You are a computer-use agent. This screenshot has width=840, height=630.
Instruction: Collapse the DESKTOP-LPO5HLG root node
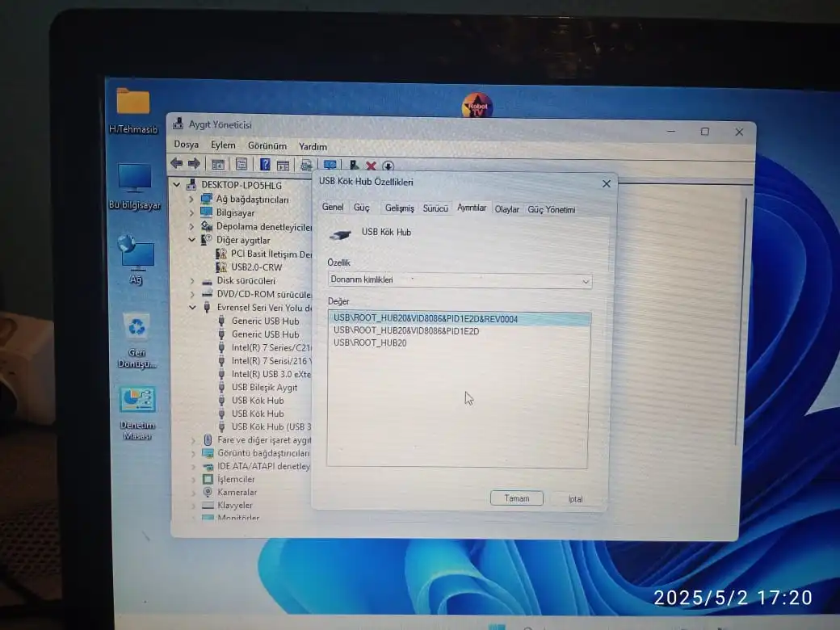coord(176,185)
